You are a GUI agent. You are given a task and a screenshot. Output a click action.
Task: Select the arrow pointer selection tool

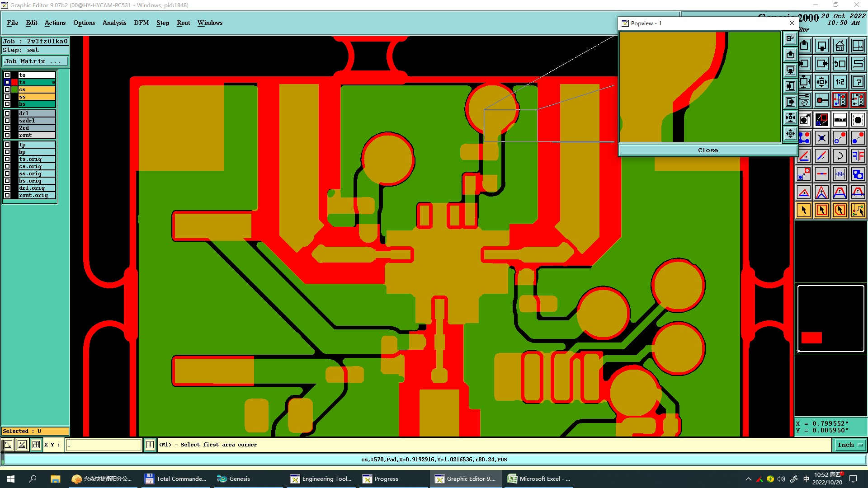(x=804, y=210)
